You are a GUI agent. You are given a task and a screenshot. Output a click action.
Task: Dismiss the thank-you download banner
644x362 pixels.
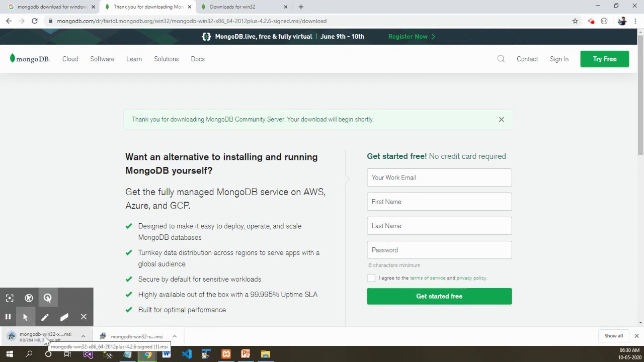pos(501,120)
